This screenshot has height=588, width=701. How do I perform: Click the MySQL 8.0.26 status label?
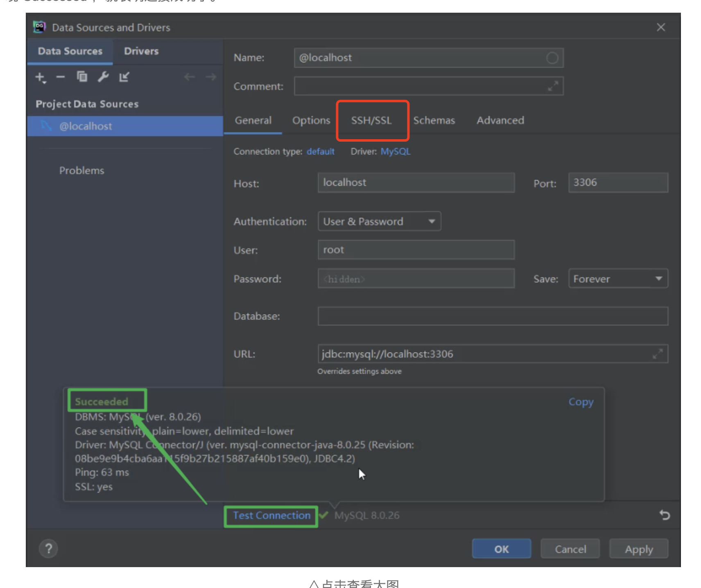point(367,516)
